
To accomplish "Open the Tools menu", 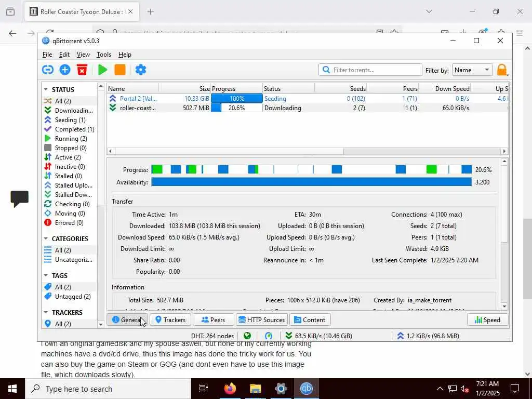I will point(103,54).
